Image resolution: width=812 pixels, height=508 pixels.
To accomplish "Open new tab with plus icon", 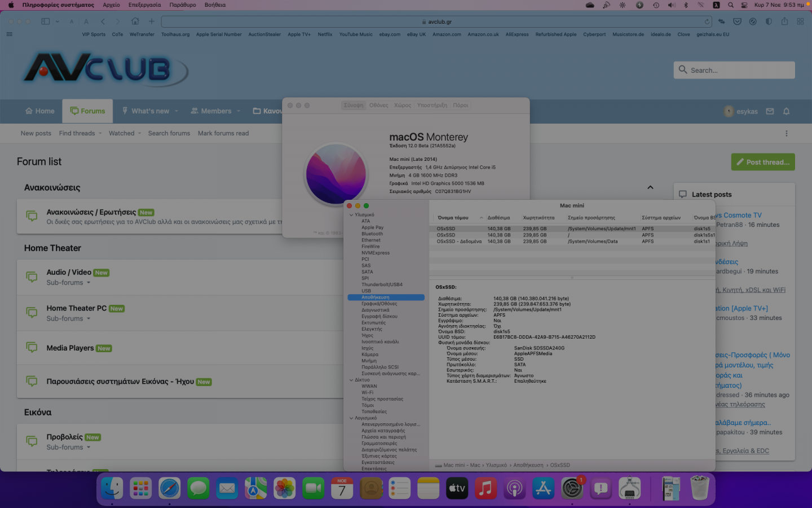I will click(152, 21).
